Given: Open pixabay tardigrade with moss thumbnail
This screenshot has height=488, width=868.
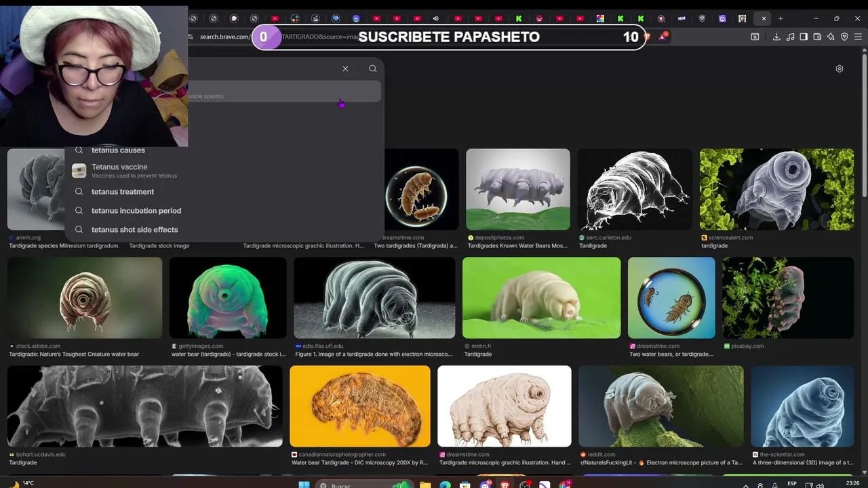Looking at the screenshot, I should pyautogui.click(x=788, y=298).
